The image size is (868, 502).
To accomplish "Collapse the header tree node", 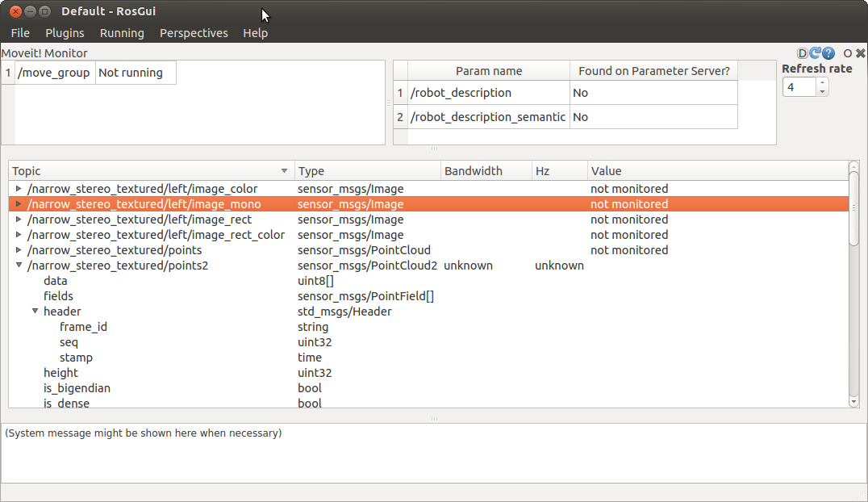I will (x=35, y=312).
